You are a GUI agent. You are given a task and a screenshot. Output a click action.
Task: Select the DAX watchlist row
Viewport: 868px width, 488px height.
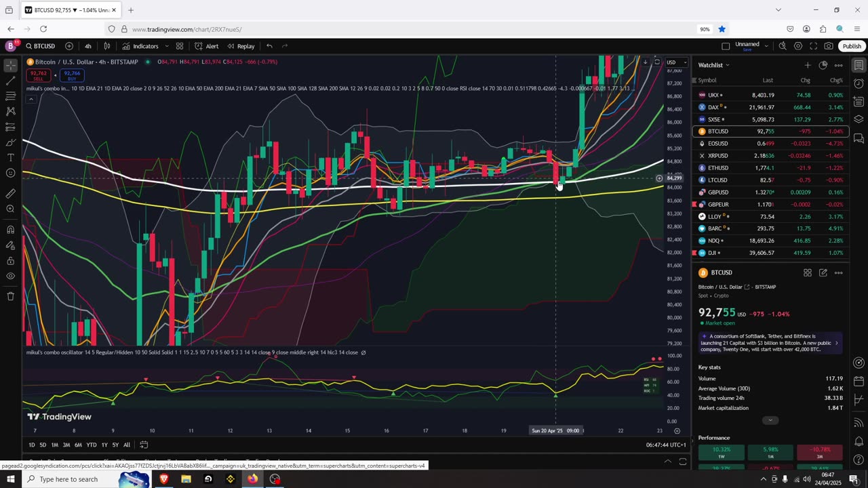(x=771, y=107)
